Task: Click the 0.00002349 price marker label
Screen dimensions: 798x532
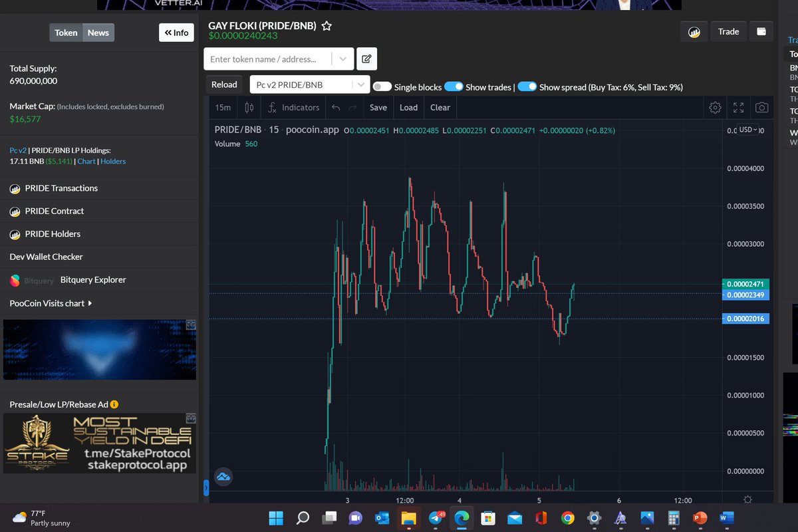Action: click(746, 295)
